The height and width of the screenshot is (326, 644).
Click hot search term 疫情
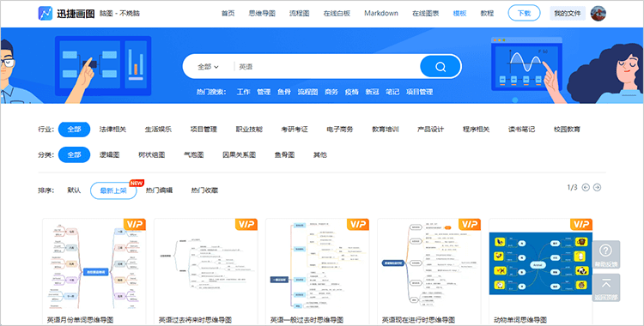point(352,92)
